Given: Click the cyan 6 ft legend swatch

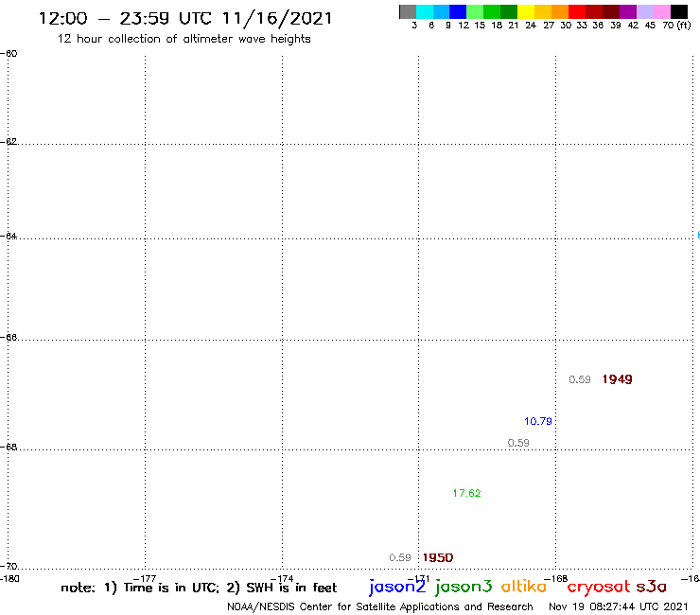Looking at the screenshot, I should coord(425,11).
